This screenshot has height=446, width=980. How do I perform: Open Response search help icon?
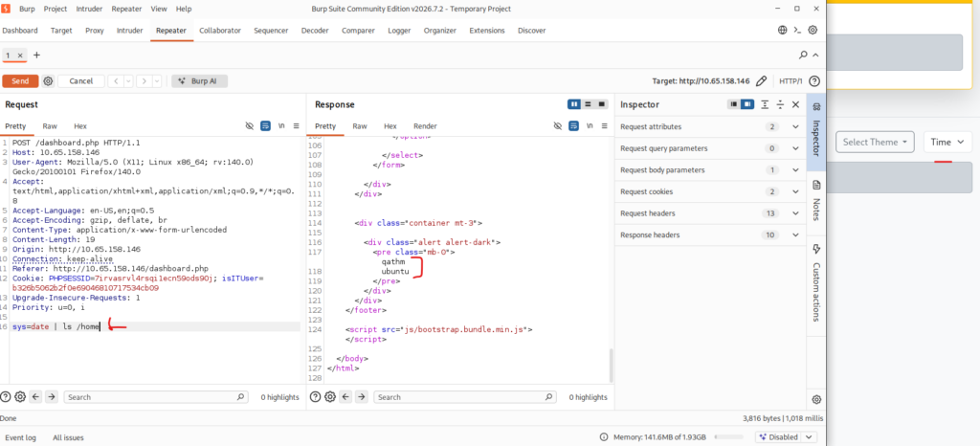click(315, 396)
